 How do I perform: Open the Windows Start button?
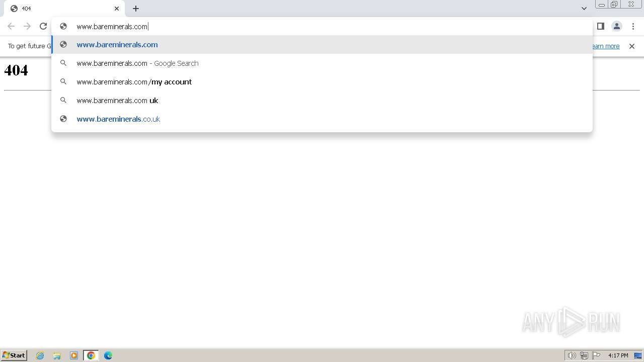[14, 355]
